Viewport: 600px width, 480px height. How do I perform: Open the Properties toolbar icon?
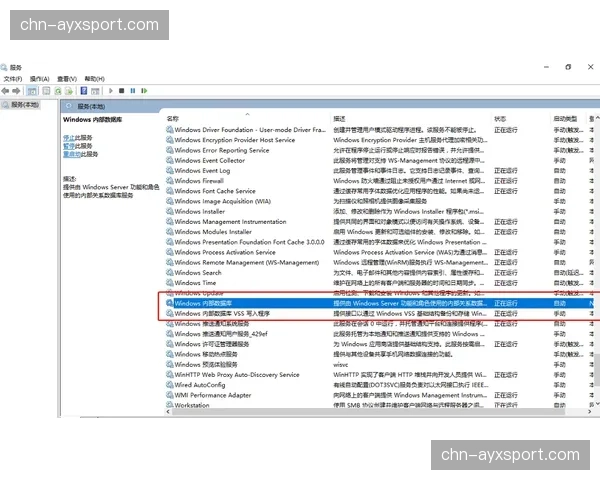[46, 91]
